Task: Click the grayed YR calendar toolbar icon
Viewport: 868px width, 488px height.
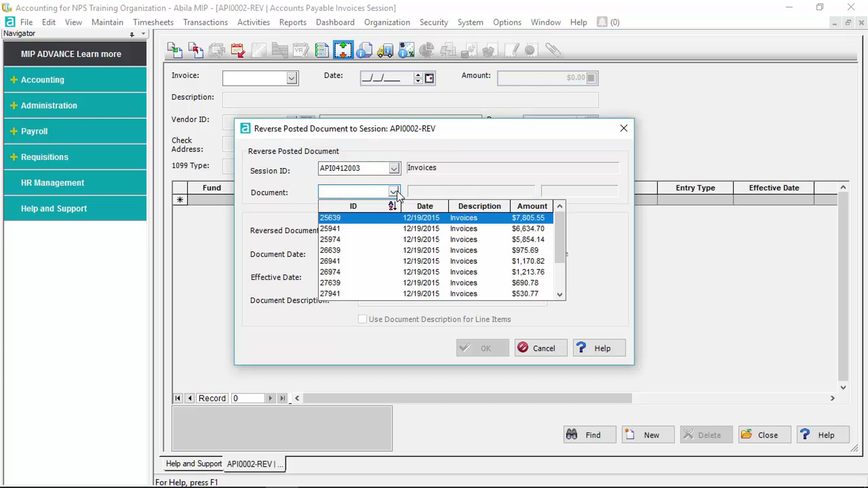Action: coord(301,50)
